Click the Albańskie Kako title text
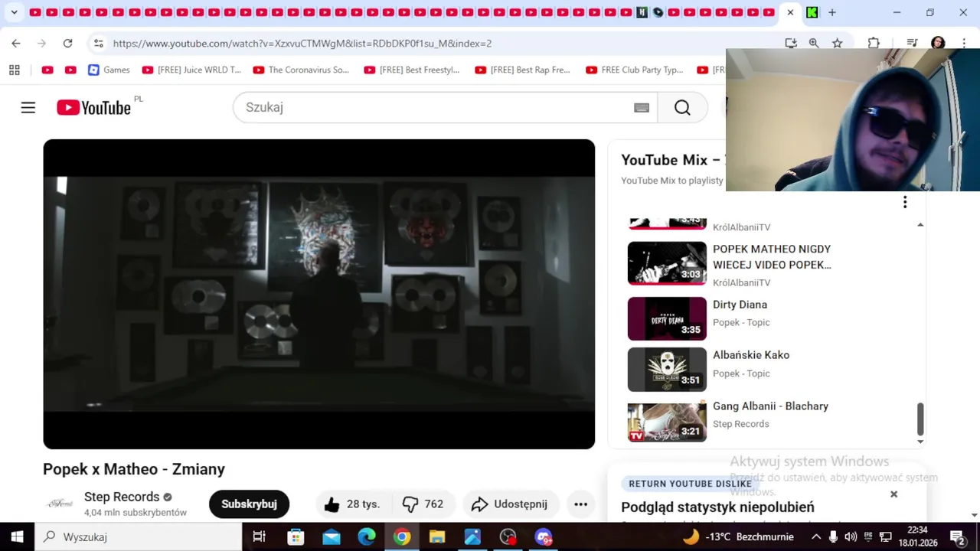The height and width of the screenshot is (551, 980). coord(751,355)
